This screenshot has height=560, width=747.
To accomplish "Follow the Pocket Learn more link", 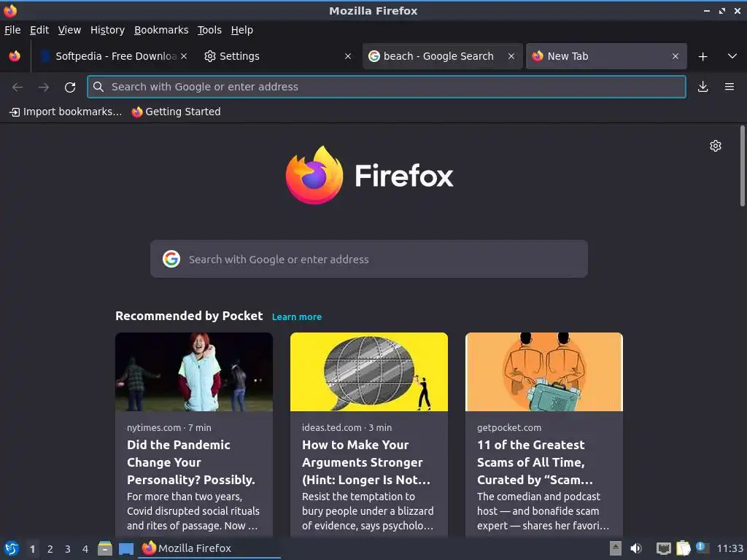I will (x=297, y=316).
